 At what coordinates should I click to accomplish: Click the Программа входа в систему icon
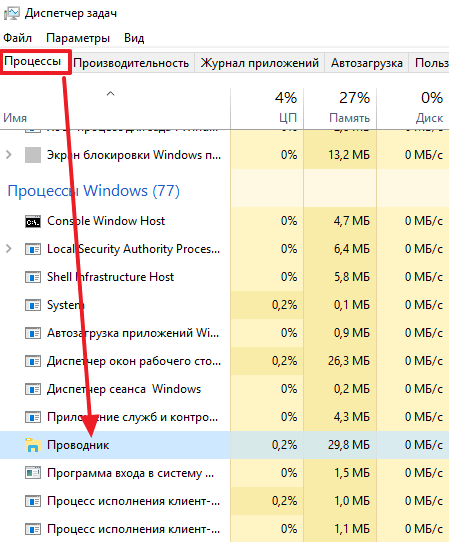33,473
